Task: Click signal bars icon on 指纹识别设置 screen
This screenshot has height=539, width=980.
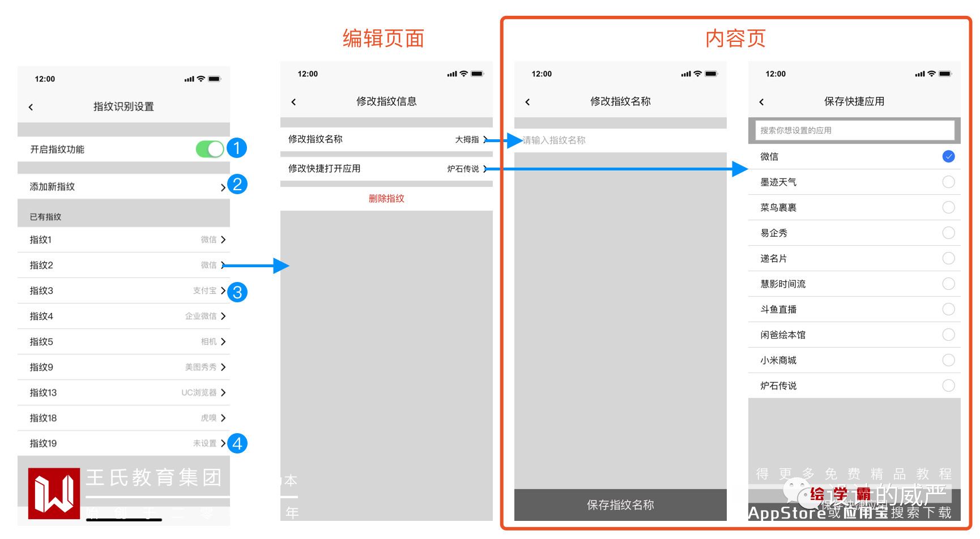Action: [x=189, y=79]
